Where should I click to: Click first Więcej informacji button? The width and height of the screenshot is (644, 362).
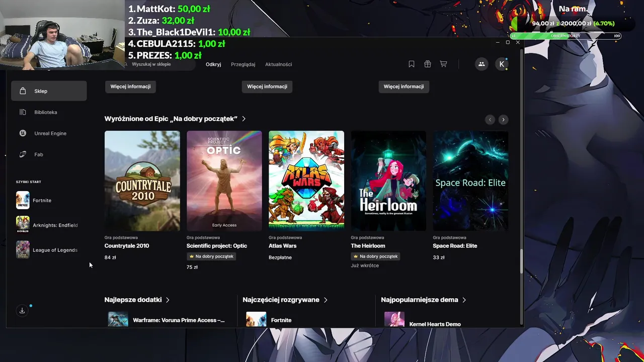[130, 86]
